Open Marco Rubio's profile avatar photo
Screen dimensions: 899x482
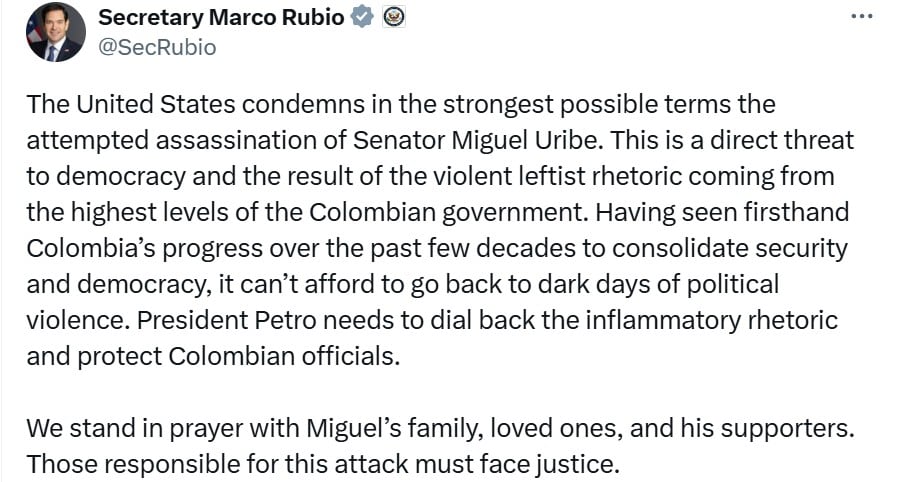(55, 32)
